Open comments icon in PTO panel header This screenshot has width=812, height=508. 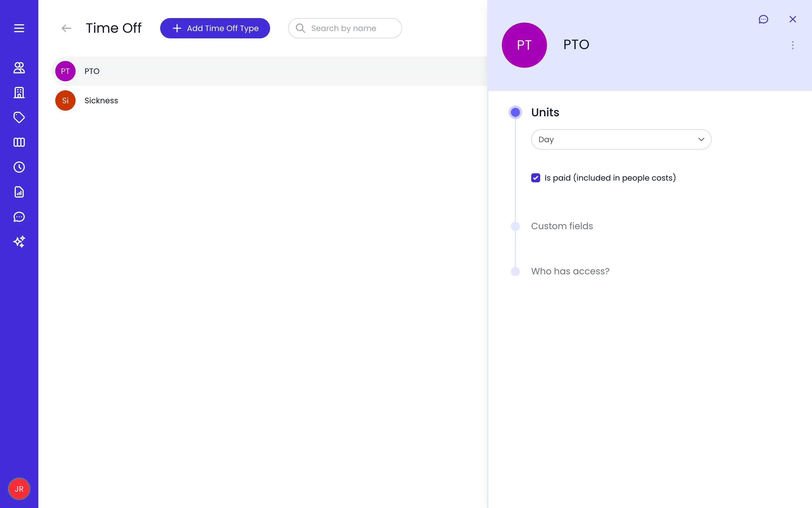point(763,19)
